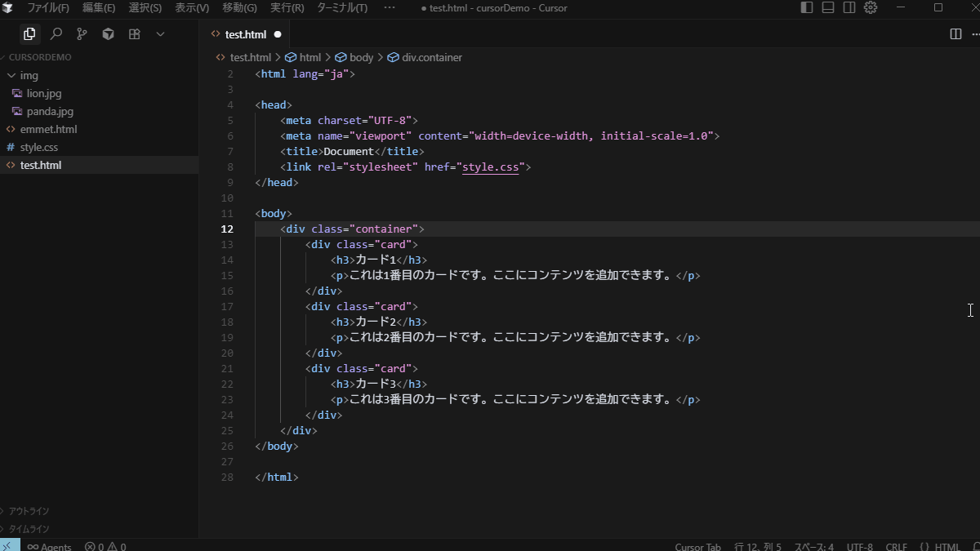Select test.html in the explorer tree
This screenshot has height=551, width=980.
[x=99, y=165]
